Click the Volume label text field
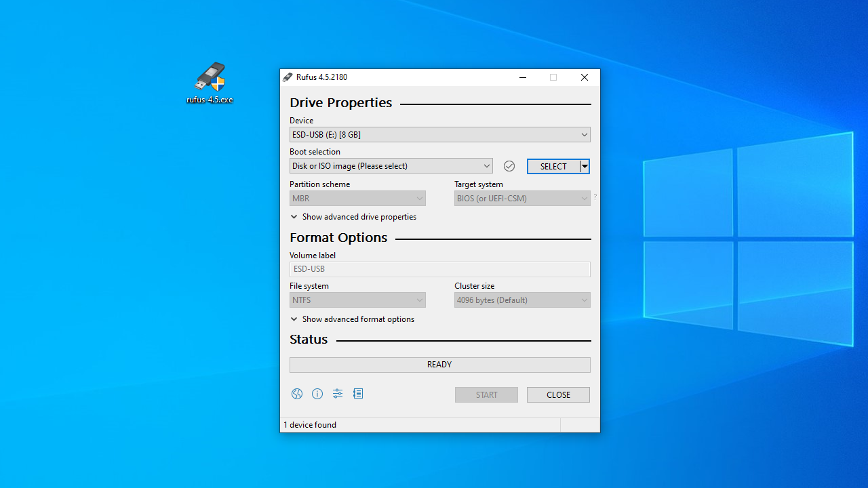Screen dimensions: 868x488 (439, 269)
